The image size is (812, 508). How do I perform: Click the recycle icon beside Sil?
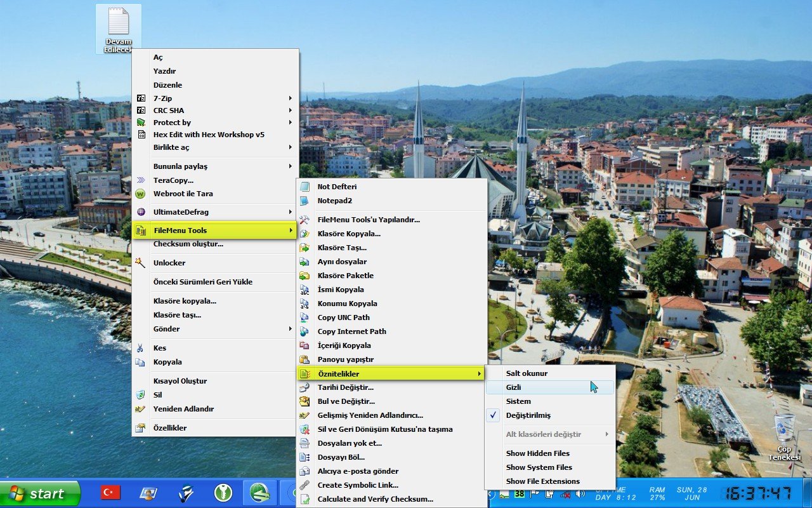click(141, 395)
